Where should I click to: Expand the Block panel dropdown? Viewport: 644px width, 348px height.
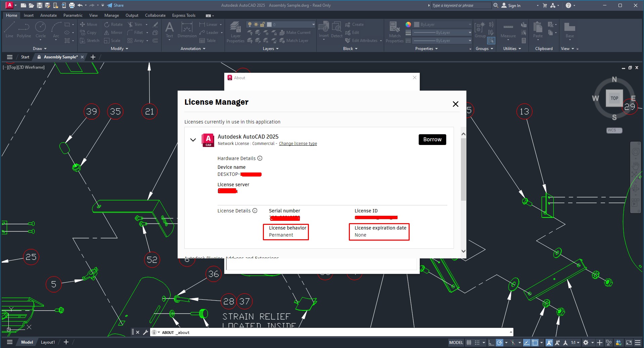click(350, 49)
